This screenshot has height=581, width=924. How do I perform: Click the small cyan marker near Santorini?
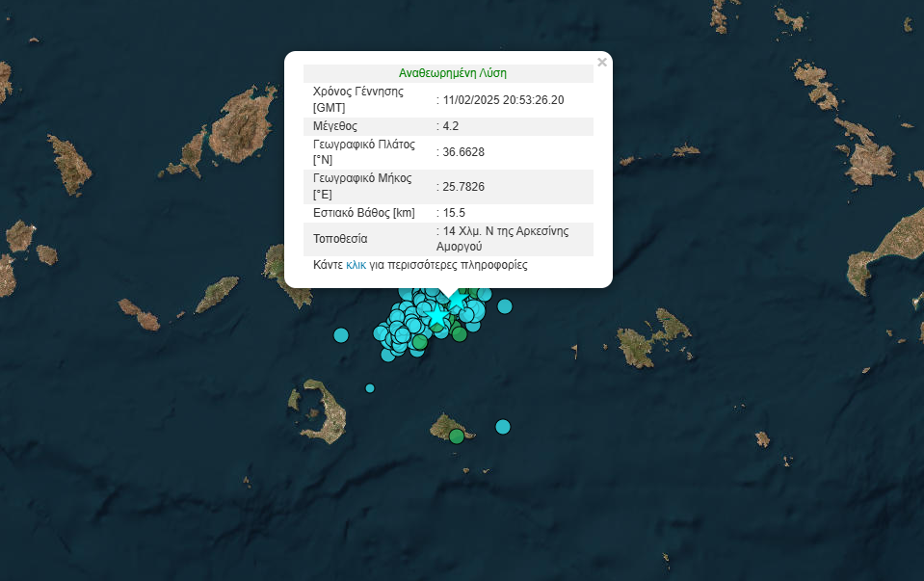pos(370,388)
